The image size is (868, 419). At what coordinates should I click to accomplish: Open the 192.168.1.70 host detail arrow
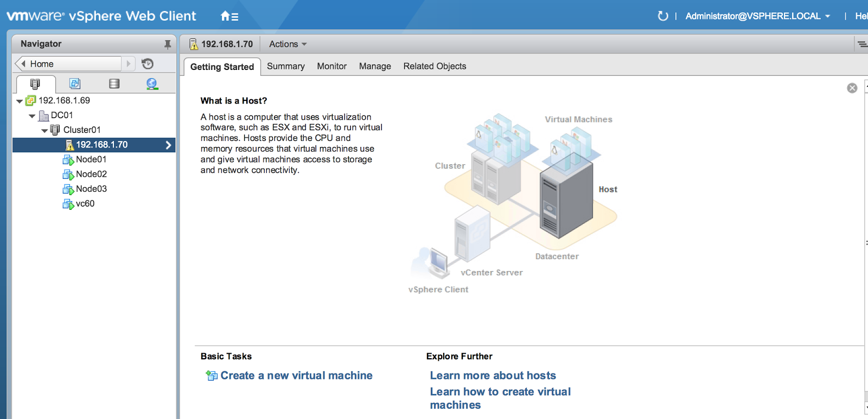click(168, 145)
